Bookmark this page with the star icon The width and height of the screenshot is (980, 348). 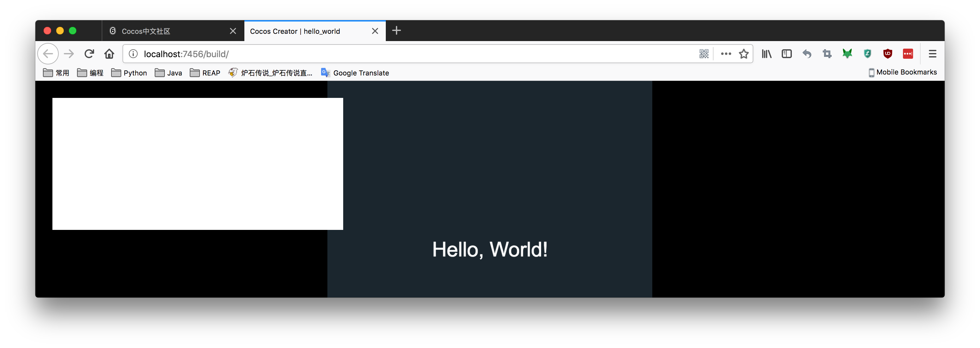pos(744,54)
